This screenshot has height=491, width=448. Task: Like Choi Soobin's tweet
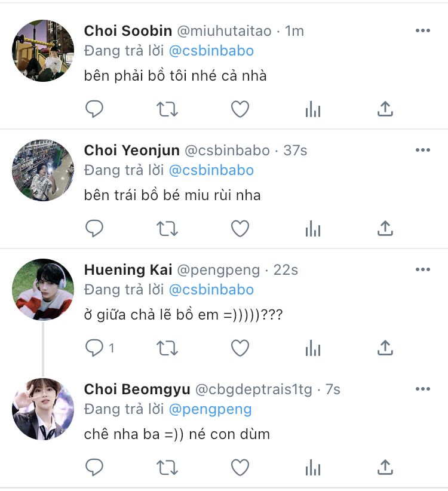pos(240,109)
